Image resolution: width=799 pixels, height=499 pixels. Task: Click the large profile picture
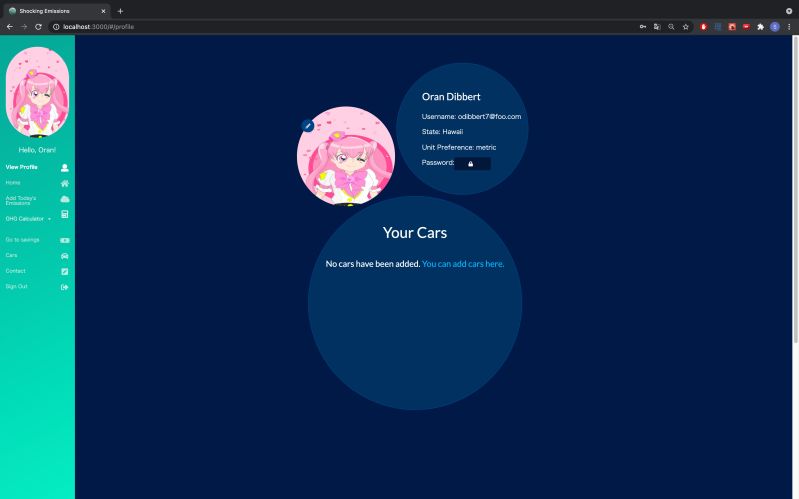[346, 155]
